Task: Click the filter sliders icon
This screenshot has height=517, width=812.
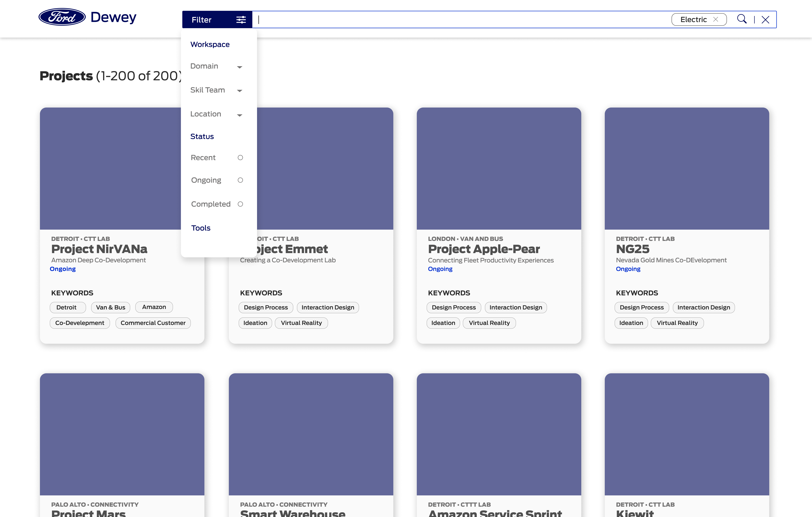Action: click(241, 20)
